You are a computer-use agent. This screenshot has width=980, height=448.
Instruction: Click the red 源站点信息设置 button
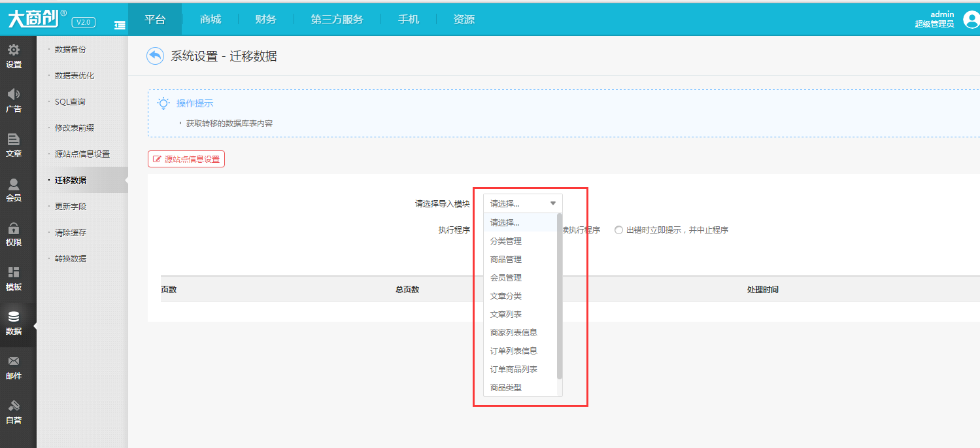pyautogui.click(x=186, y=159)
